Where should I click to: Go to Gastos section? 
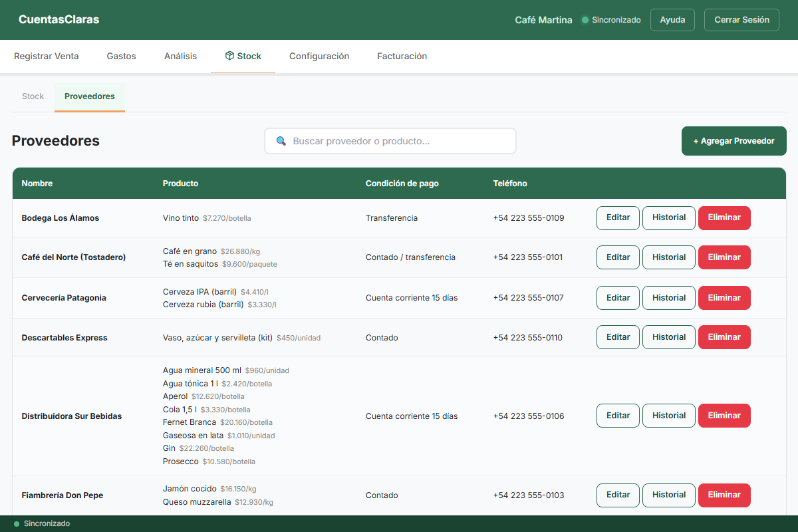tap(121, 57)
